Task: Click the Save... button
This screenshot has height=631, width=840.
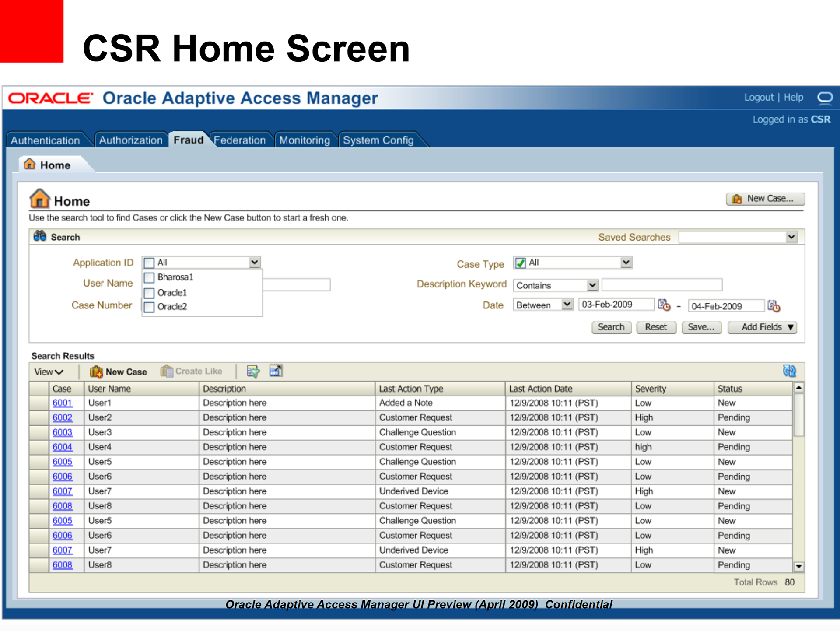Action: tap(701, 327)
